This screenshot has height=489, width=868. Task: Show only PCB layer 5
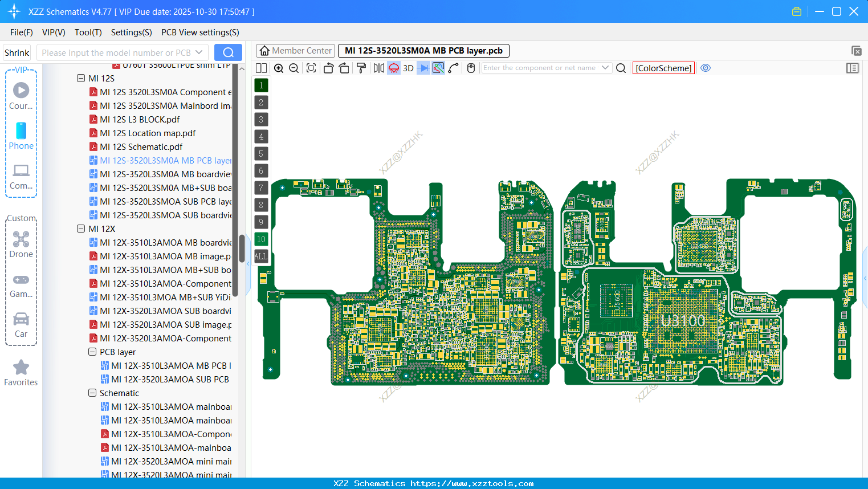pyautogui.click(x=261, y=153)
